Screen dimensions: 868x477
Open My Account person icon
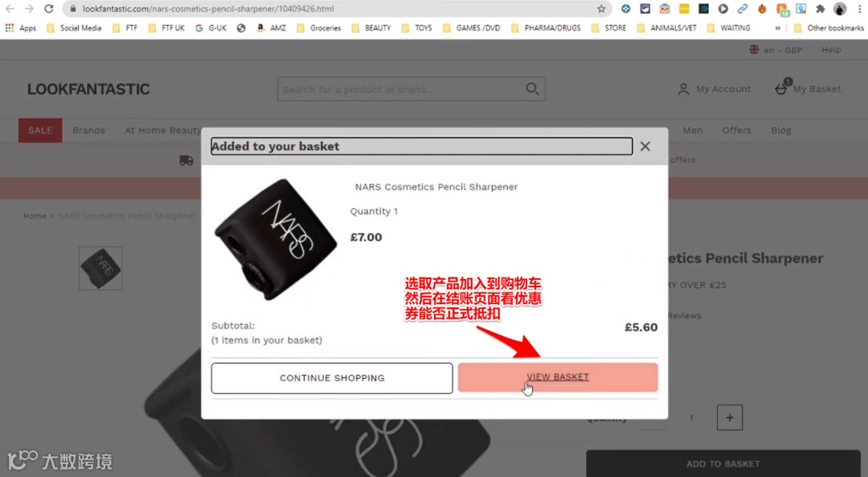pos(684,89)
